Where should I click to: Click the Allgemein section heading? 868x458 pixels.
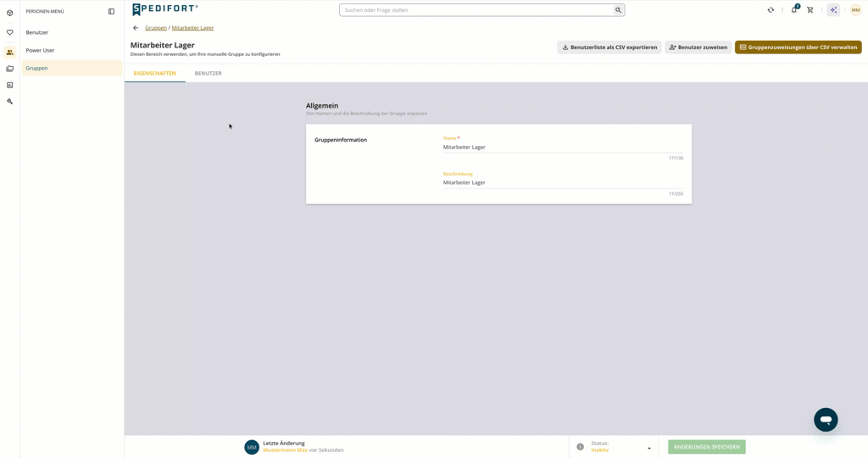click(x=322, y=105)
